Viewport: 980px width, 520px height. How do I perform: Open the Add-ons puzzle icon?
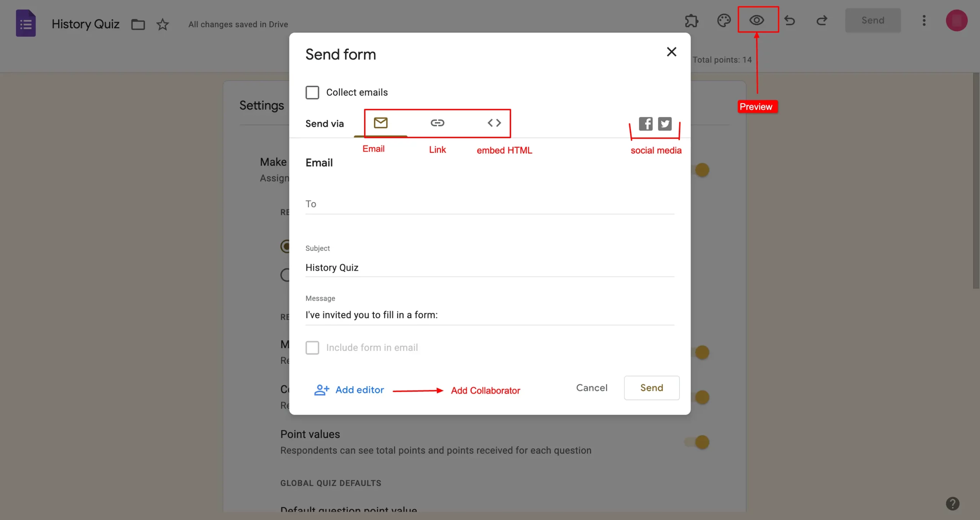point(691,20)
